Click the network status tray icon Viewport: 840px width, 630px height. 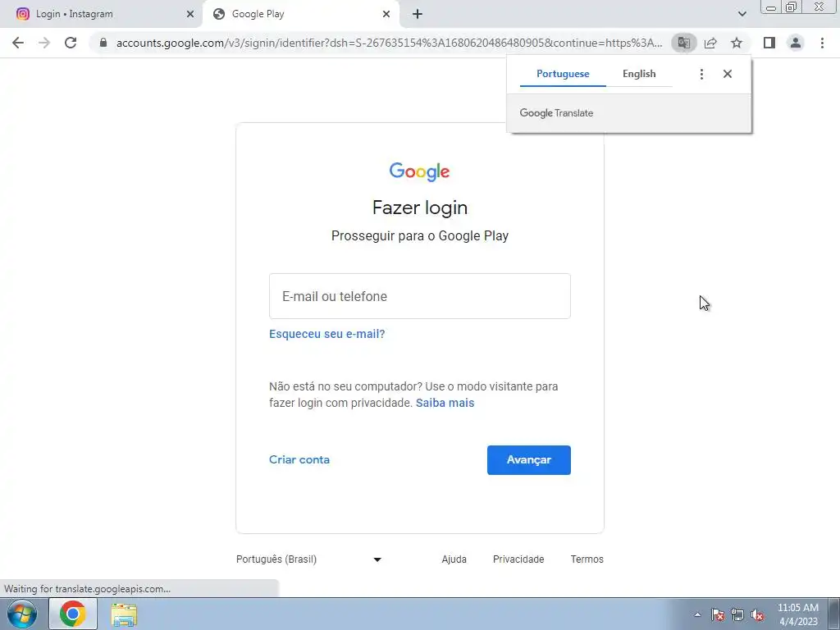(x=737, y=614)
